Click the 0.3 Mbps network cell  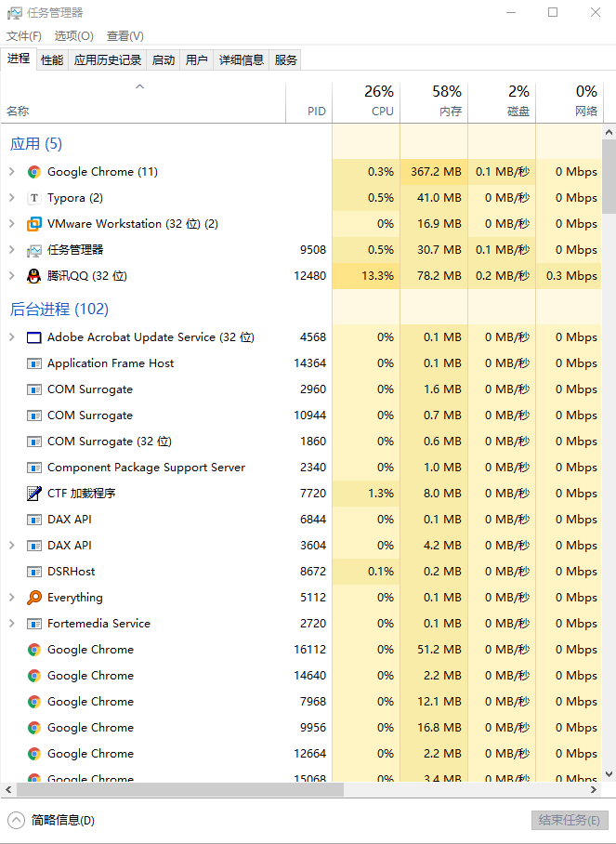pyautogui.click(x=570, y=275)
